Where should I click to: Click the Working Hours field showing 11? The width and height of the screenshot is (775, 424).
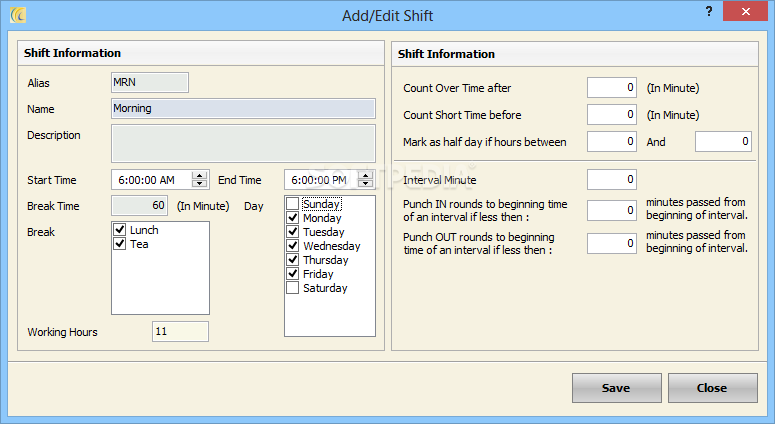(180, 332)
